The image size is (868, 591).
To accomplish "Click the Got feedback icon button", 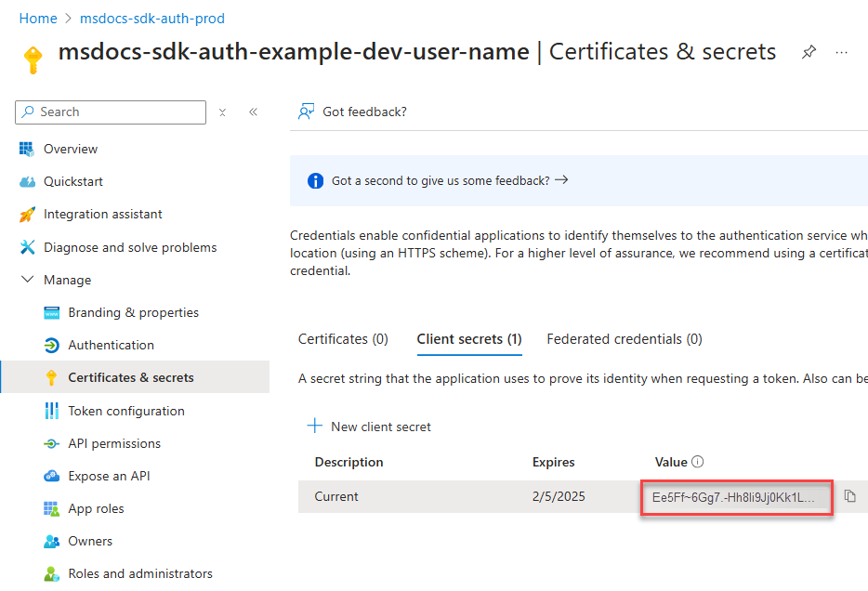I will point(306,112).
